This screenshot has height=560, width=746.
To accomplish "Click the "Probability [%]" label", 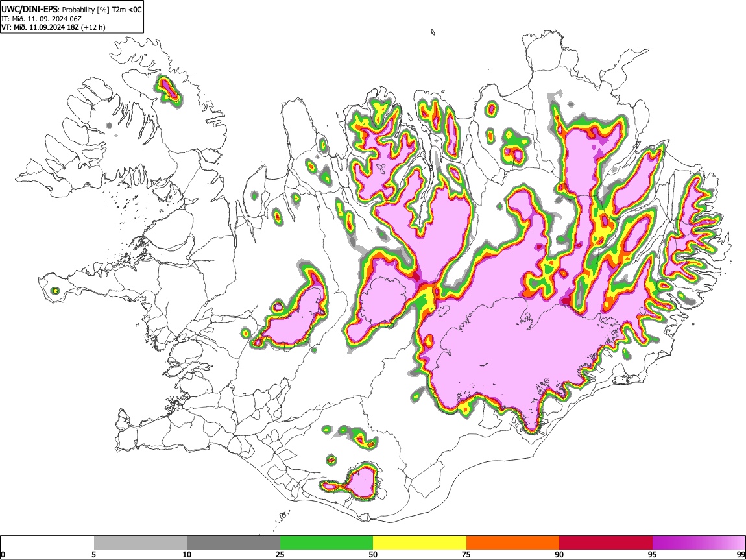I will 86,10.
